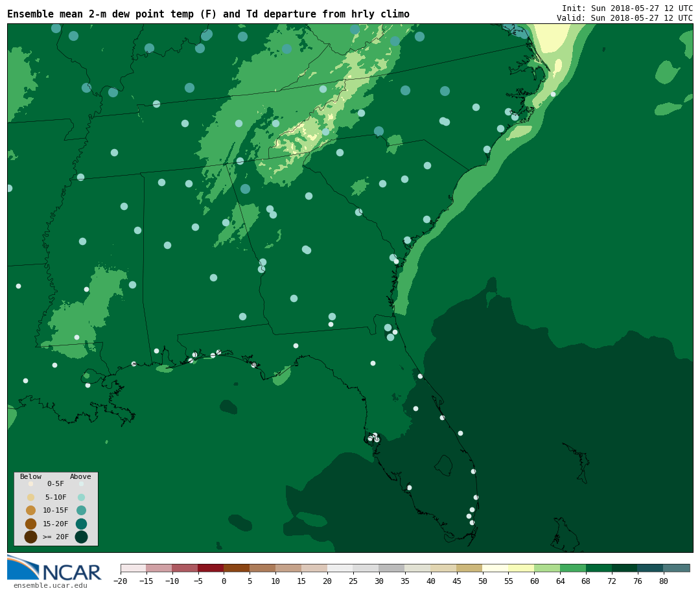Click the '>= 20F' legend label
The width and height of the screenshot is (700, 593).
tap(56, 537)
